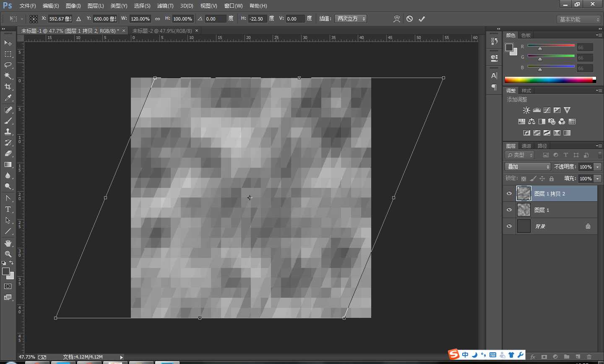This screenshot has height=364, width=604.
Task: Open the Adjustments panel flyout menu
Action: click(x=599, y=90)
